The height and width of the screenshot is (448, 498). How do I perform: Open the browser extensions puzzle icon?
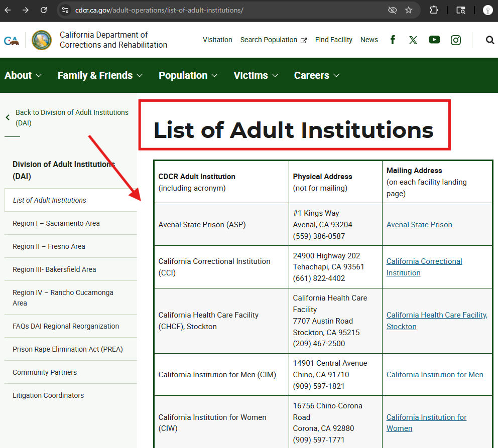[x=434, y=10]
